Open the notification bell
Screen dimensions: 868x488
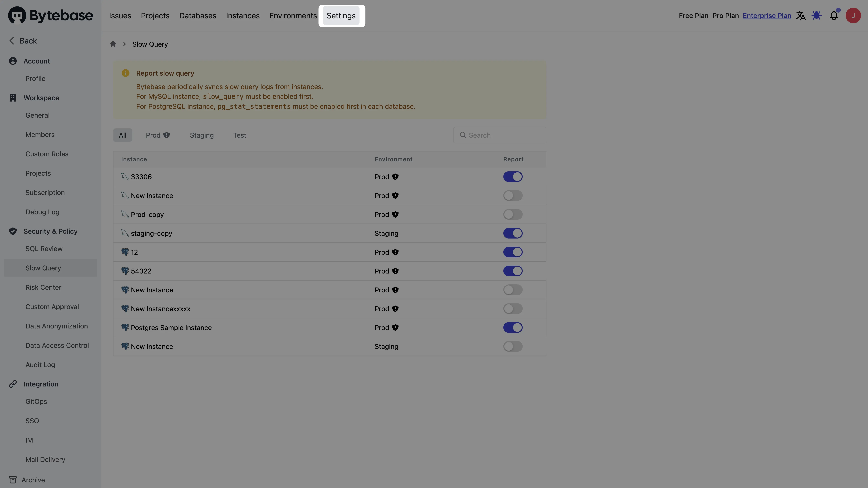tap(834, 15)
